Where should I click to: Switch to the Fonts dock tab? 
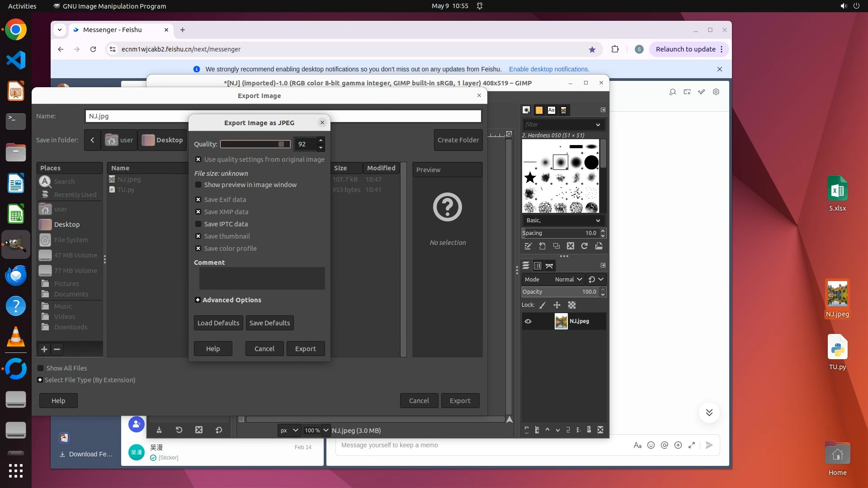tap(551, 110)
